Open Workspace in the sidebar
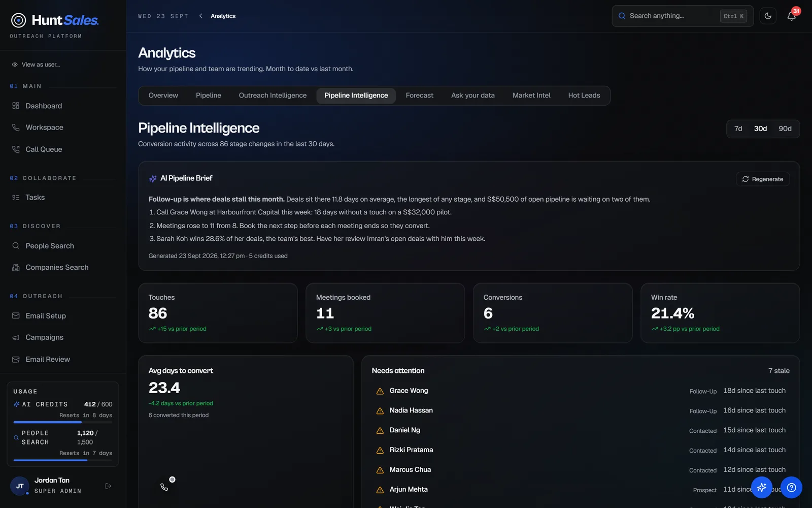This screenshot has height=508, width=812. [63, 128]
